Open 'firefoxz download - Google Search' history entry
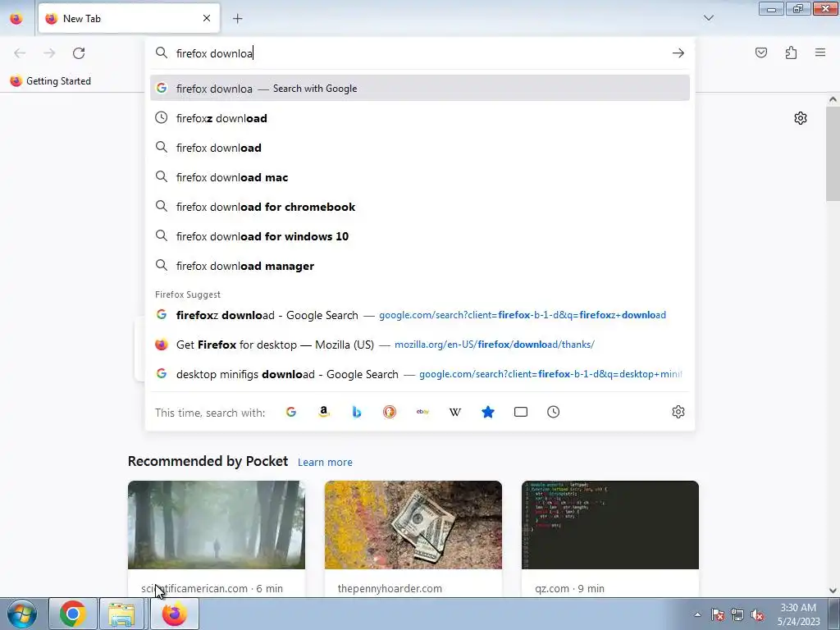Image resolution: width=840 pixels, height=630 pixels. click(420, 315)
